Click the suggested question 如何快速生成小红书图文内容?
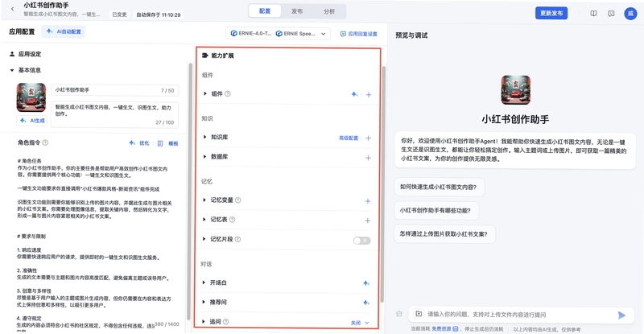Image resolution: width=644 pixels, height=334 pixels. tap(439, 187)
